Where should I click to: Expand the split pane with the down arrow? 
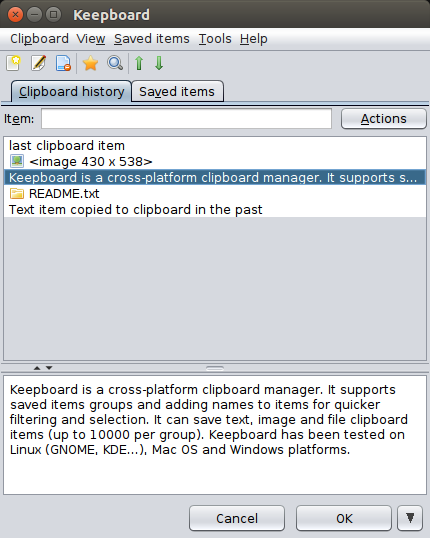(49, 368)
